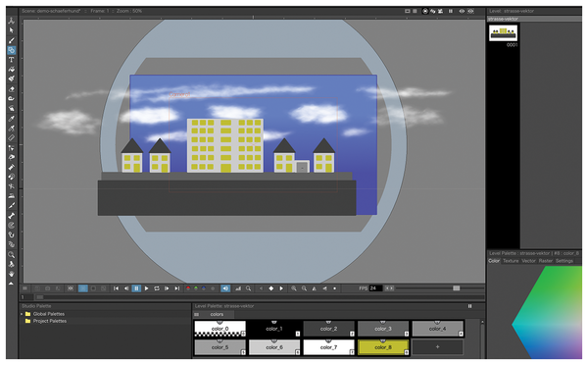Step to the next frame
This screenshot has height=365, width=588.
167,288
